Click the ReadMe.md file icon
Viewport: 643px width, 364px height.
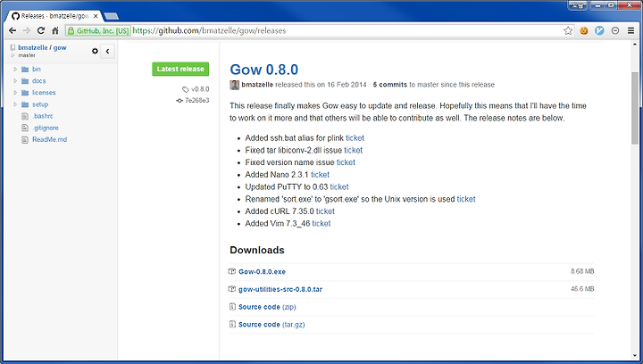(25, 139)
